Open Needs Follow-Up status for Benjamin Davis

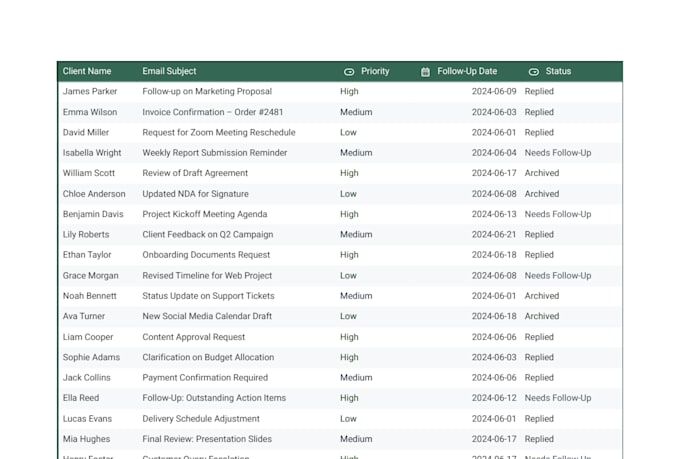point(558,214)
